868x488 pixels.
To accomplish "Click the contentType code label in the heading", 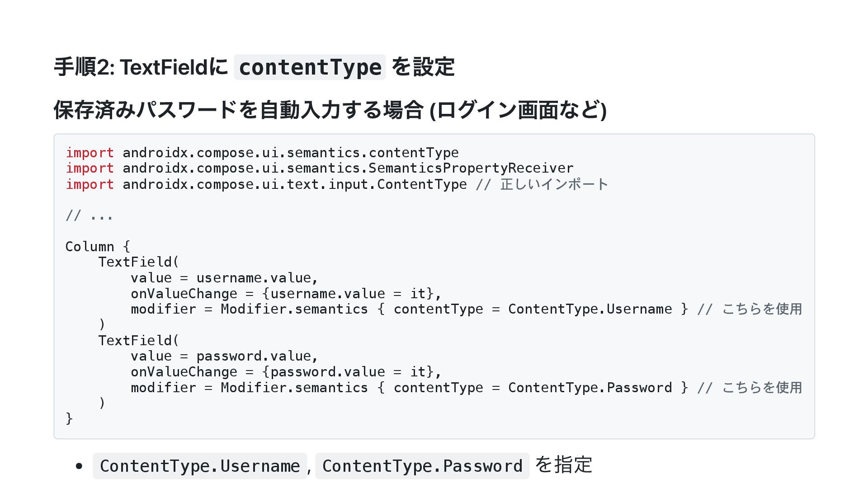I will point(310,67).
